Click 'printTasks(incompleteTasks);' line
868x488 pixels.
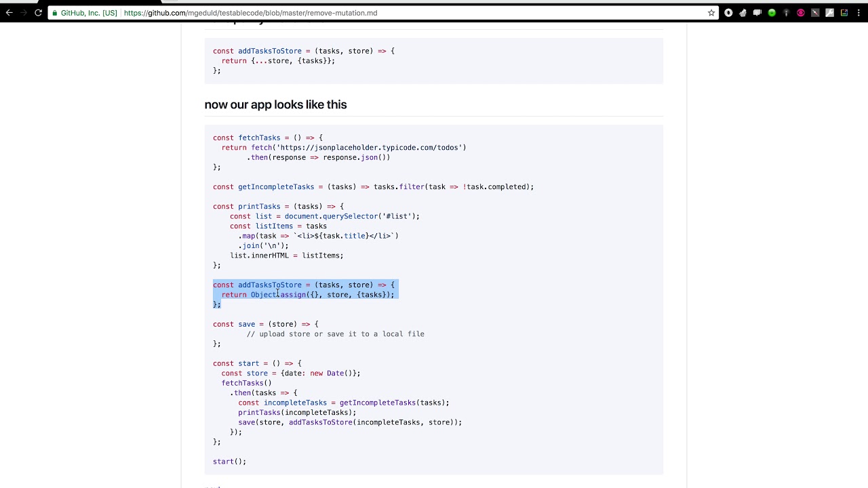coord(297,412)
